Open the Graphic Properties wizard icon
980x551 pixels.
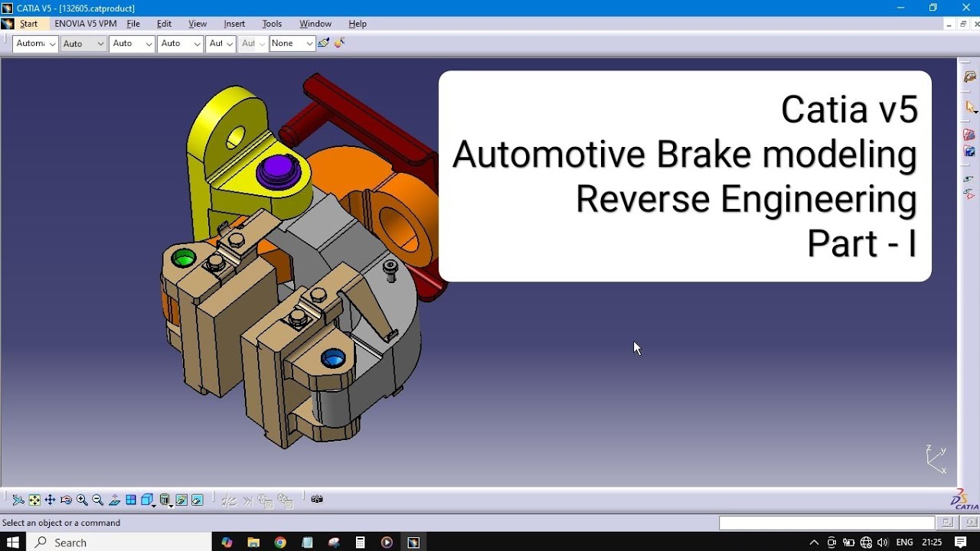(340, 43)
